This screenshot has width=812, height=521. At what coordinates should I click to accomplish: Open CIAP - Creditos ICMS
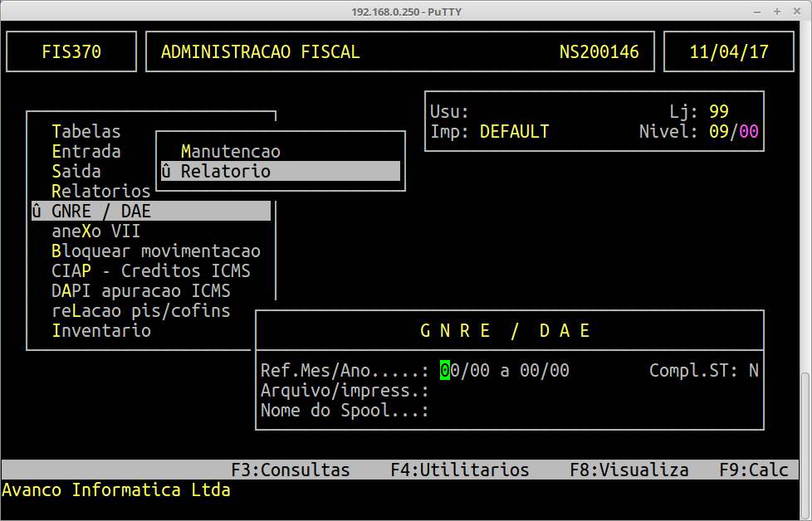coord(150,270)
